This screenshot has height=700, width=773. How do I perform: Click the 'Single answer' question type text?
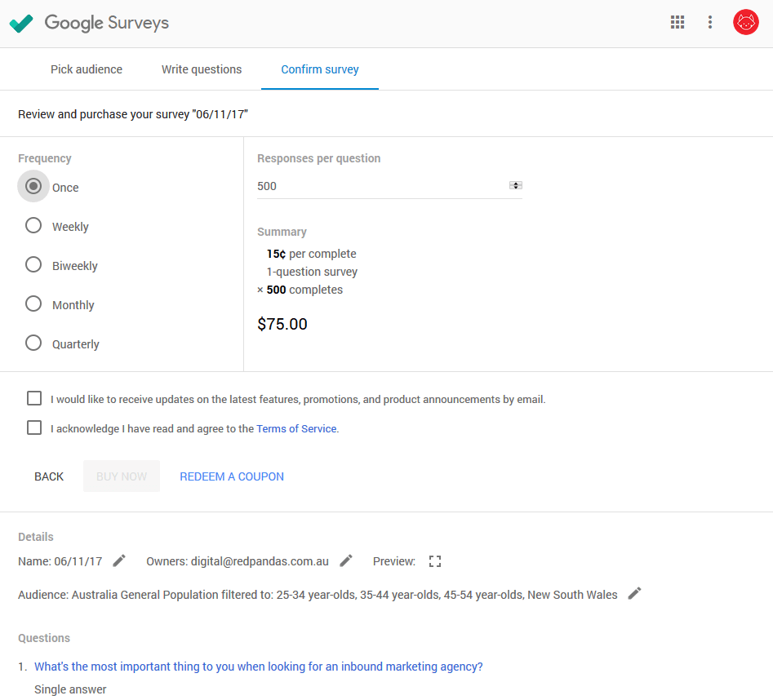pyautogui.click(x=70, y=689)
